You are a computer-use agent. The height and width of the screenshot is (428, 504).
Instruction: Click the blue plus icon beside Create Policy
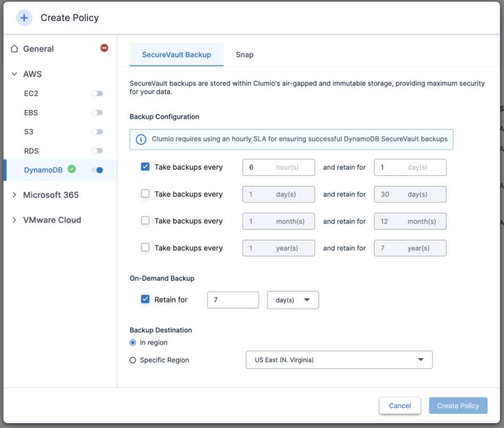24,18
